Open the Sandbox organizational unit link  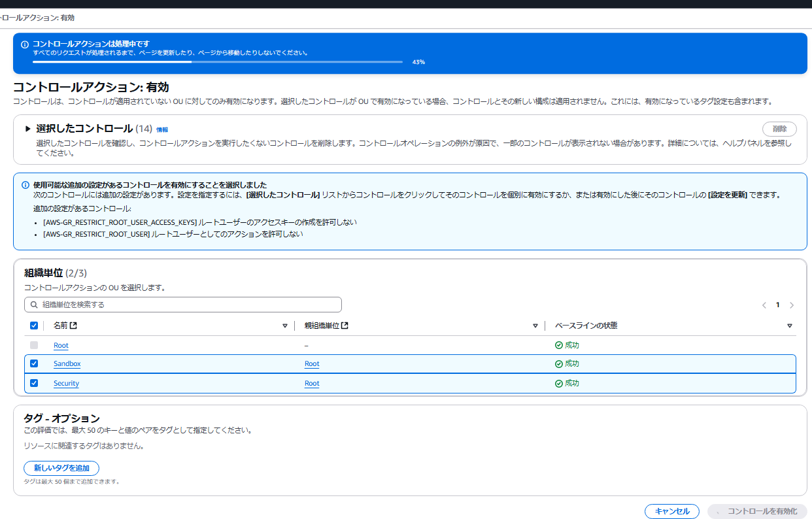[67, 363]
